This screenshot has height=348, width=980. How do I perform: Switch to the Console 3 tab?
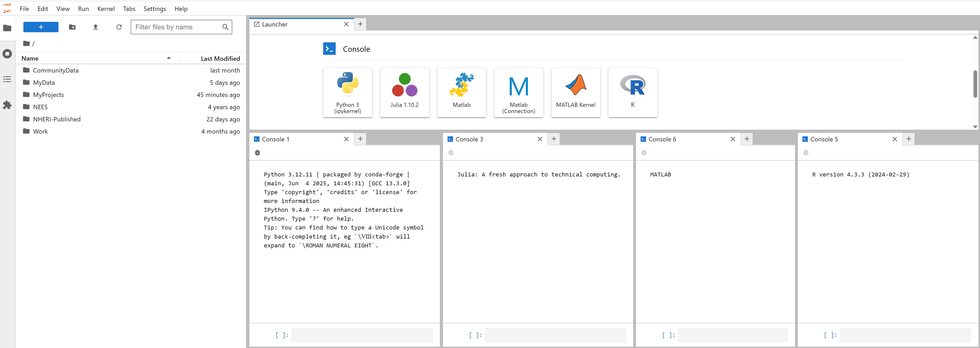pos(469,139)
